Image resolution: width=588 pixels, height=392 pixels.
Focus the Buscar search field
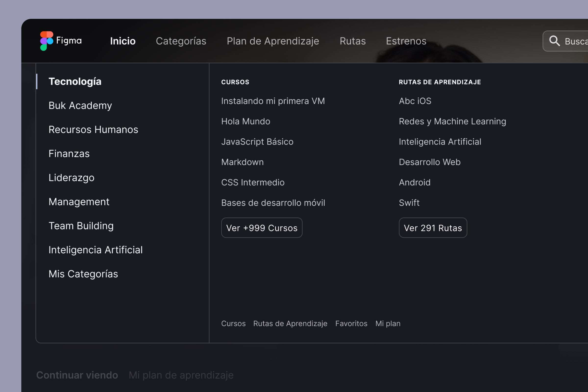click(x=575, y=41)
